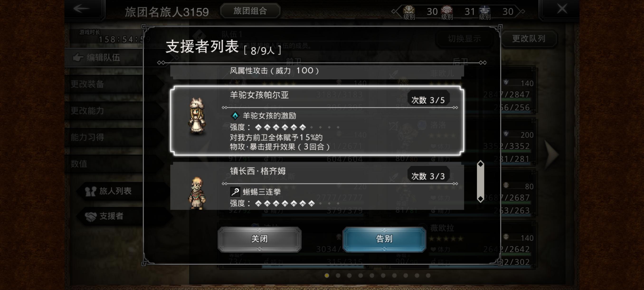Select the last page indicator dot
Viewport: 644px width, 290px height.
(428, 275)
